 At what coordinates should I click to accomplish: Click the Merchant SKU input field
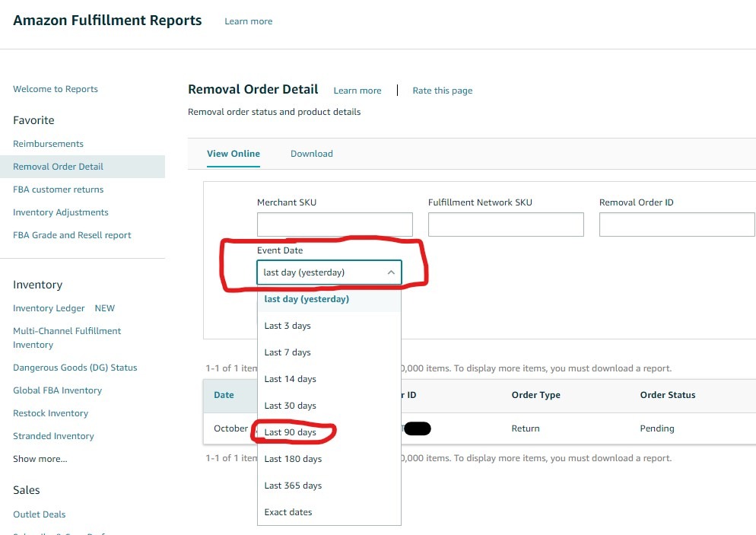335,225
